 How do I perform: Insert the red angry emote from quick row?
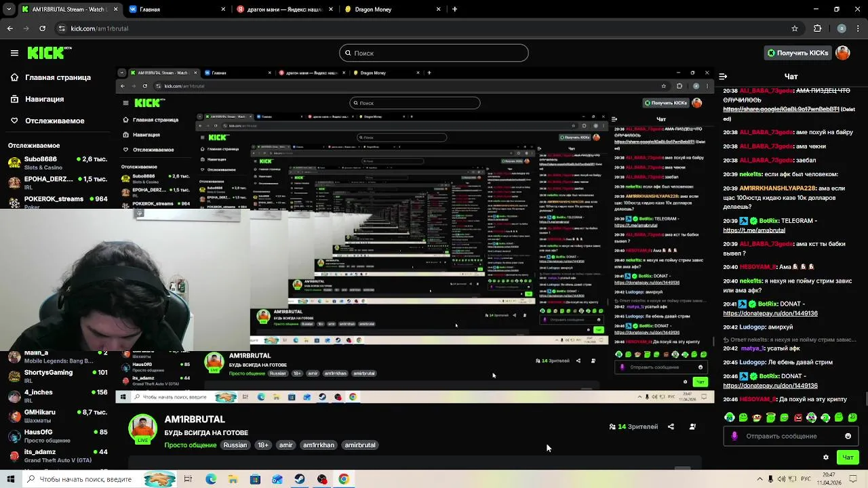(x=798, y=418)
